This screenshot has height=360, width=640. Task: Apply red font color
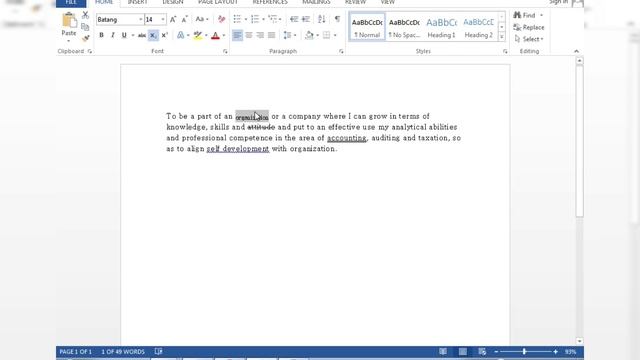tap(216, 36)
